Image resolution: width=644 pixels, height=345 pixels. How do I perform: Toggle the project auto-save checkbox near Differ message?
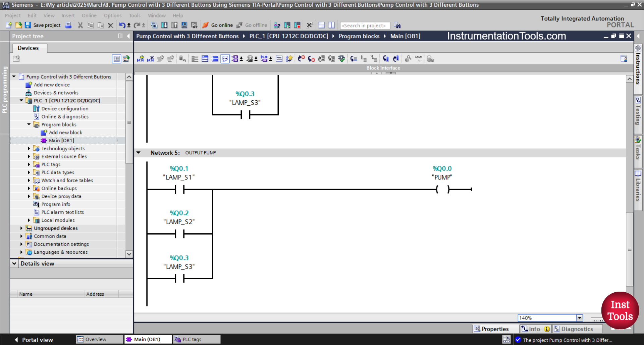518,340
